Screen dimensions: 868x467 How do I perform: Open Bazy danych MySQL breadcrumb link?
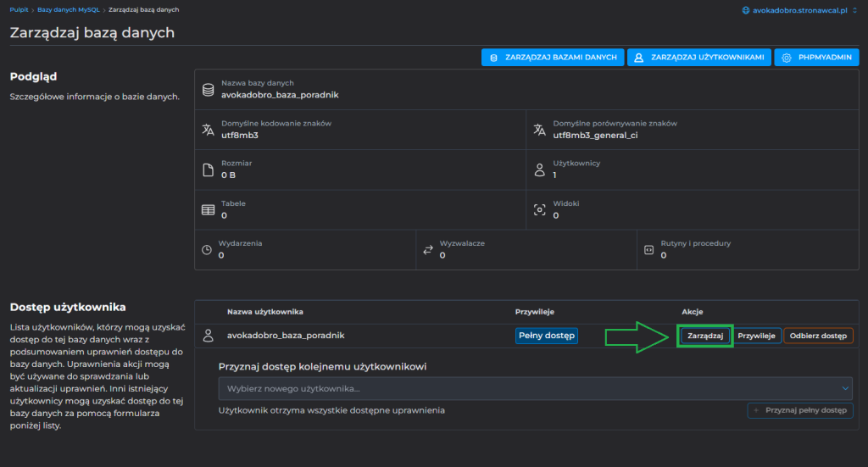(67, 9)
